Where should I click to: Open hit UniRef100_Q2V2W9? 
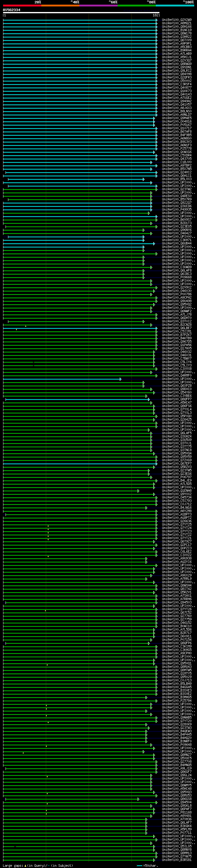click(x=176, y=20)
